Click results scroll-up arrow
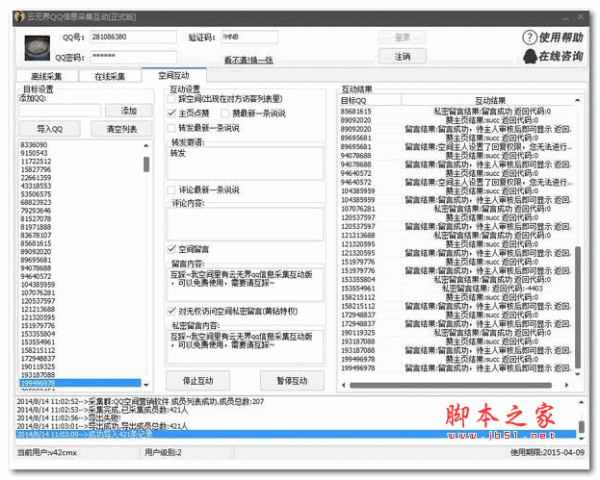Viewport: 600px width, 480px height. tap(578, 100)
